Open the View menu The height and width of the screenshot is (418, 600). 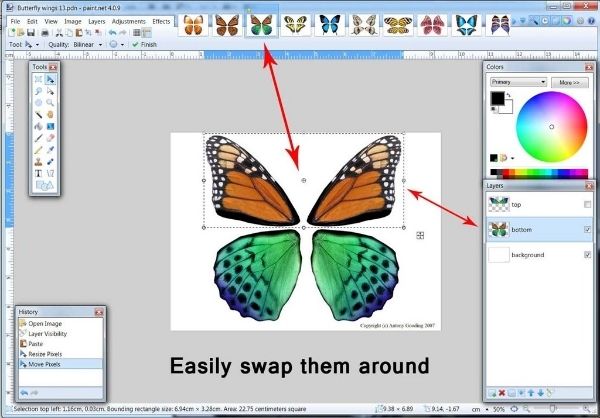click(x=51, y=21)
